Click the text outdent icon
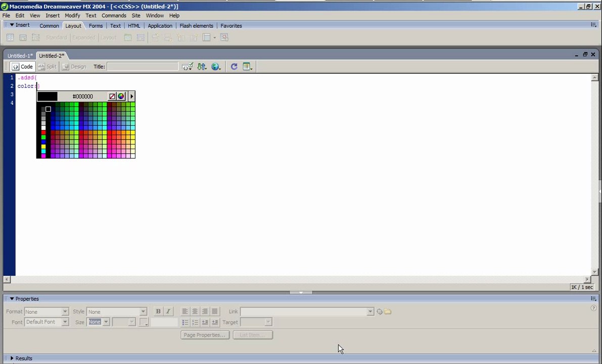Screen dimensions: 602x364 (205, 322)
